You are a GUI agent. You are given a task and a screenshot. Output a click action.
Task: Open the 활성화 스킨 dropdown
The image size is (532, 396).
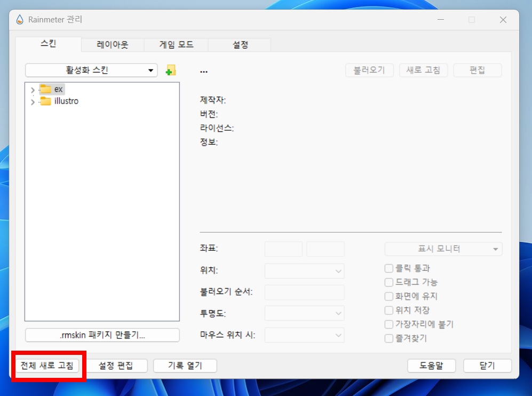[x=91, y=70]
